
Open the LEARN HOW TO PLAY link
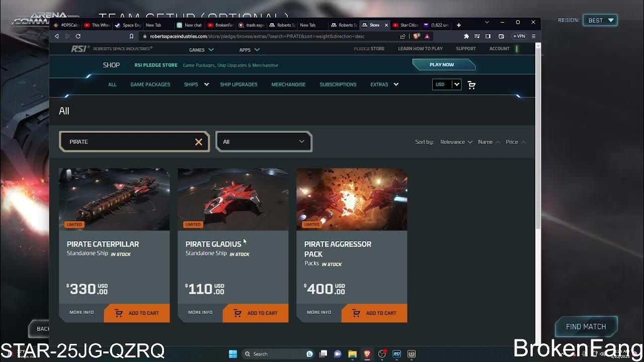[x=420, y=49]
